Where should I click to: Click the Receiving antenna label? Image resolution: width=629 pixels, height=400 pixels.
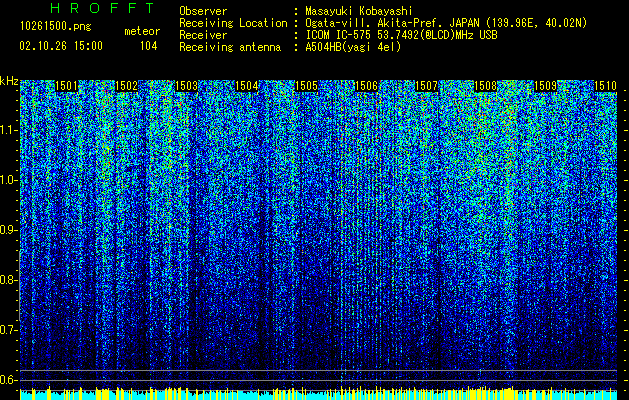coord(230,47)
